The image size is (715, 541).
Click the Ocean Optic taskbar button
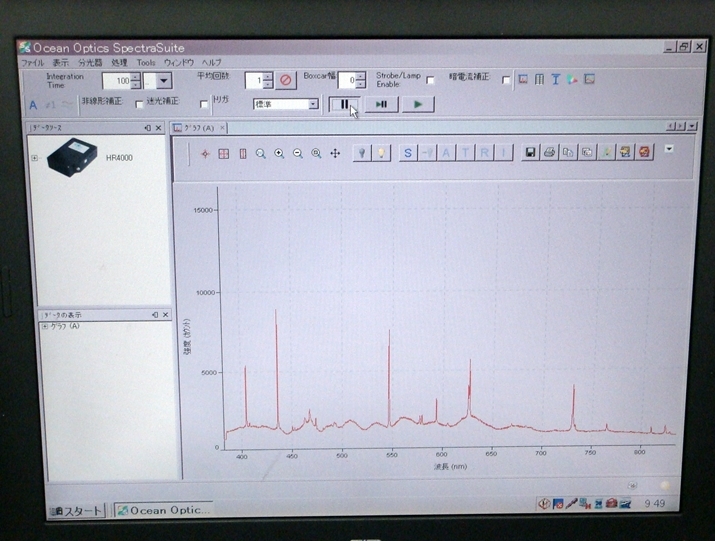pos(164,510)
